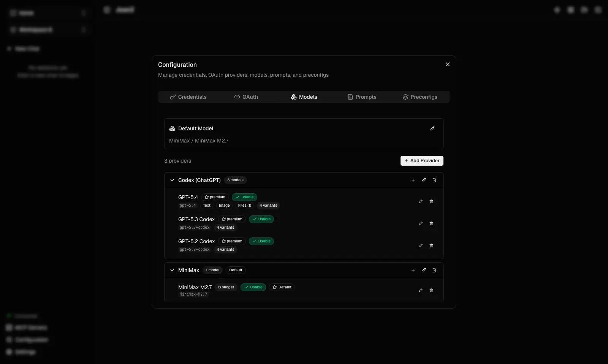This screenshot has height=364, width=608.
Task: Switch to the Prompts tab
Action: tap(362, 97)
